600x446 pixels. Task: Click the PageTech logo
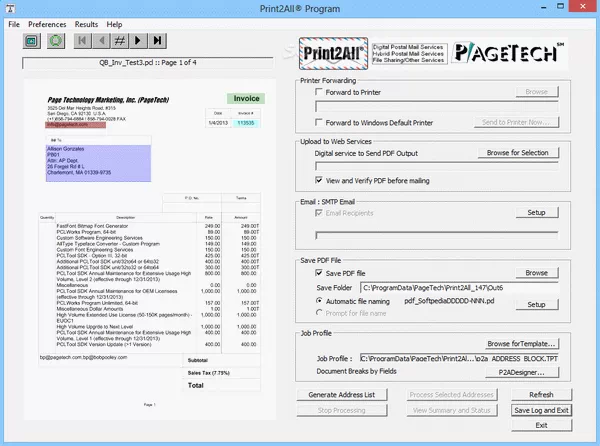coord(509,53)
